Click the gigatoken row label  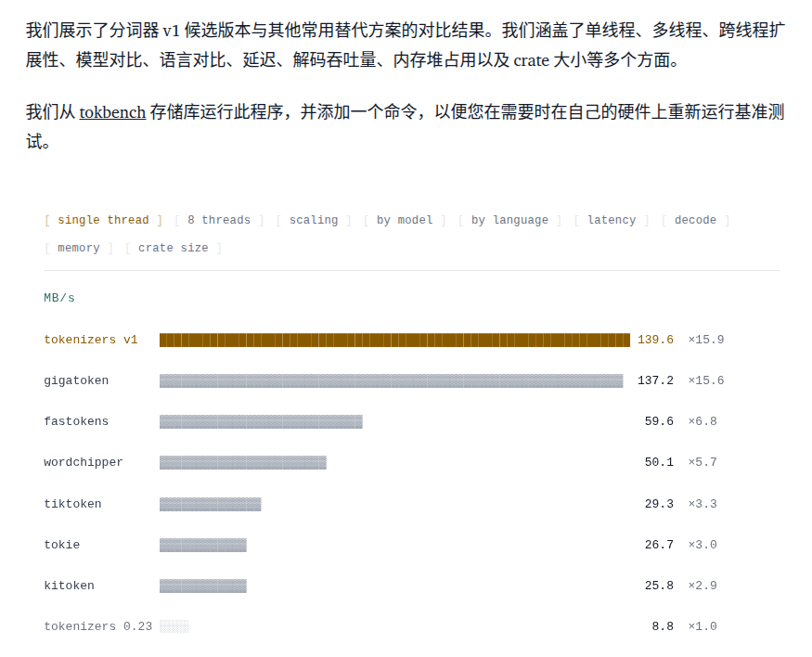click(76, 380)
